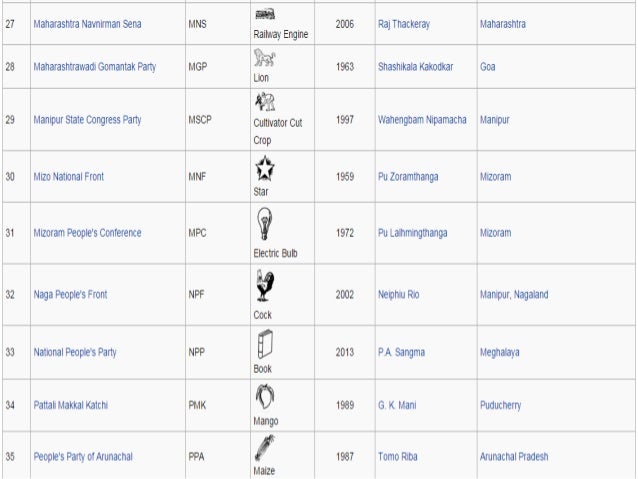Click the Mango symbol icon
The height and width of the screenshot is (479, 638).
265,396
